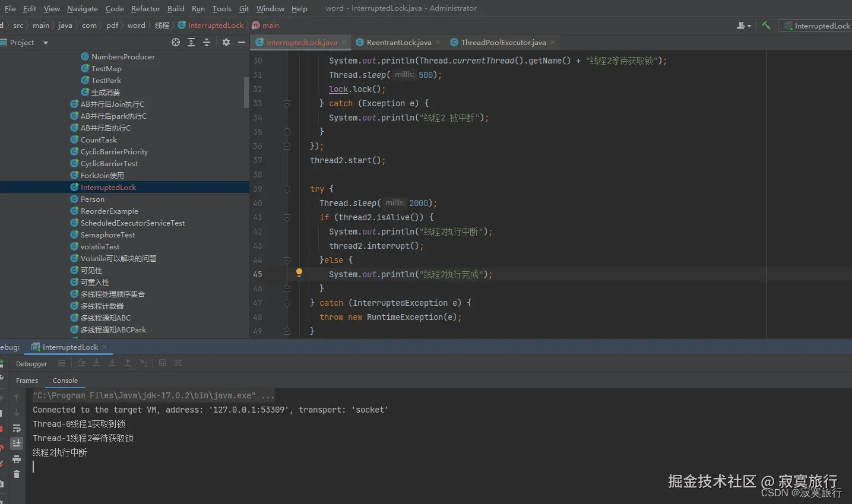Clear console with trash icon
This screenshot has width=852, height=504.
pyautogui.click(x=17, y=474)
